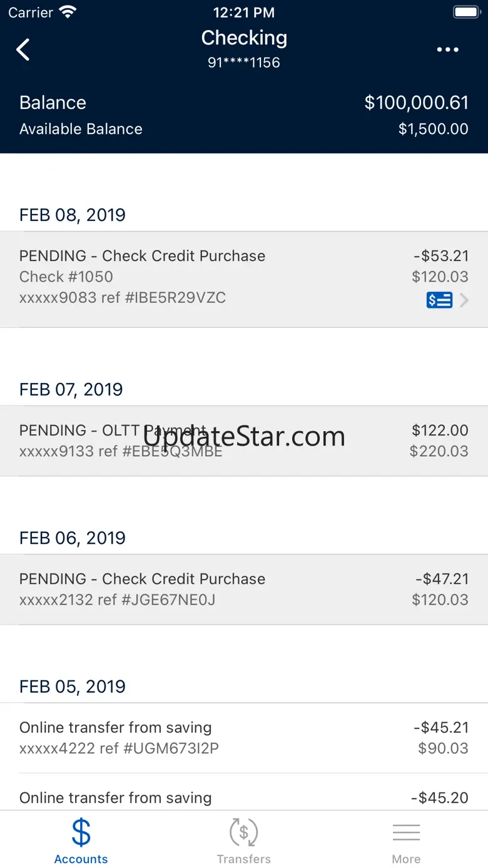Tap the back arrow icon
The width and height of the screenshot is (488, 868).
[23, 49]
